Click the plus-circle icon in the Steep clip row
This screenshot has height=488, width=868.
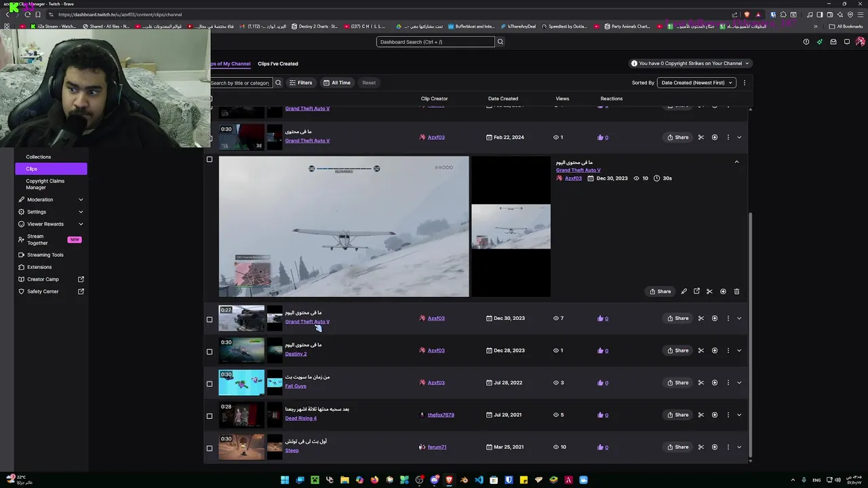tap(715, 447)
